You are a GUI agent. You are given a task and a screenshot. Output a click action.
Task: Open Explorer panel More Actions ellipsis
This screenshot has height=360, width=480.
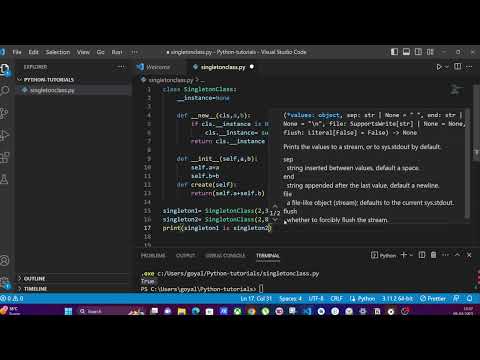[x=121, y=67]
